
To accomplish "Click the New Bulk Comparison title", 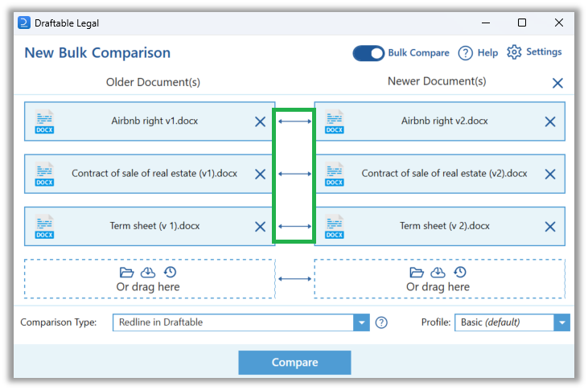I will coord(97,53).
